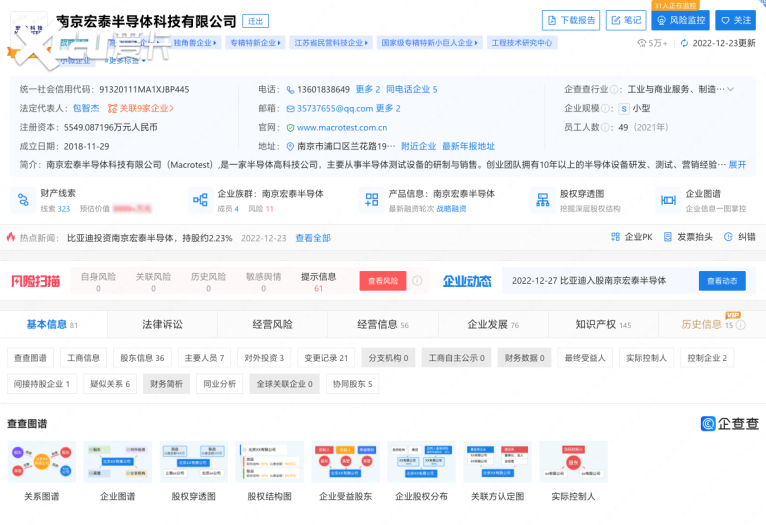This screenshot has width=766, height=525.
Task: Select the 股东信息 36 sub-tab
Action: click(142, 358)
